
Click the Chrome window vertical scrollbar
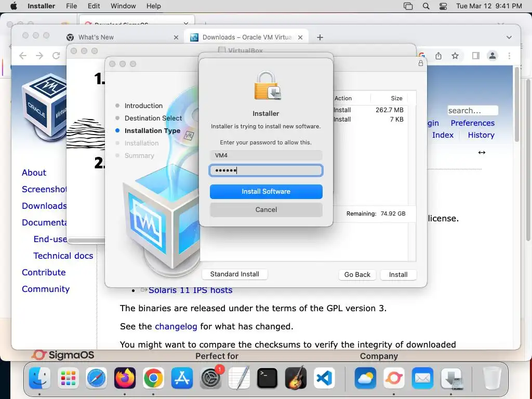click(517, 105)
